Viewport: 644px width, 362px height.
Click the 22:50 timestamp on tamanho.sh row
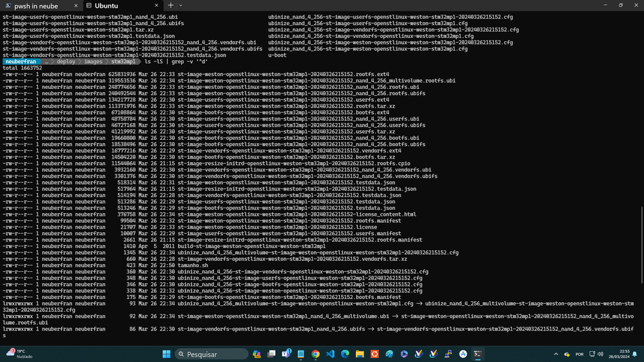[x=167, y=265]
